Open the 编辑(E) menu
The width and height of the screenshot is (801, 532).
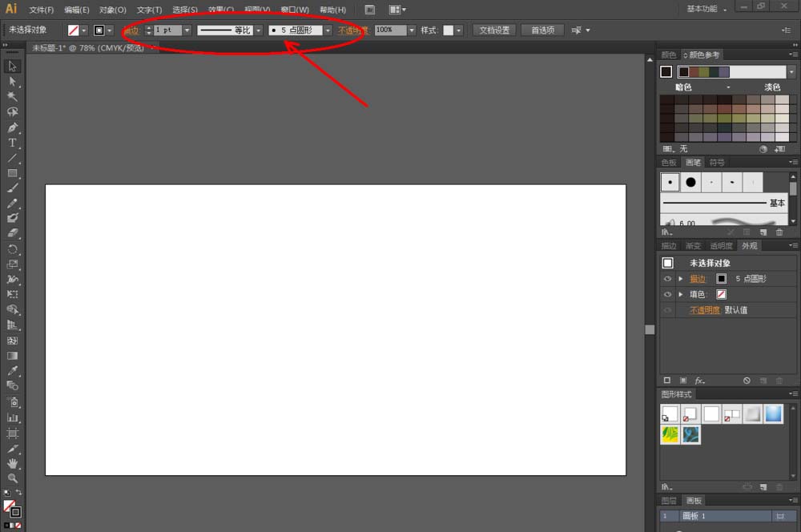pyautogui.click(x=77, y=10)
